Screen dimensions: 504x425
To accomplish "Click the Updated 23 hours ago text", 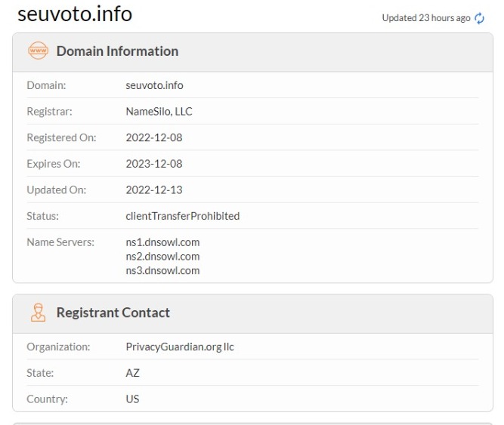I will click(x=425, y=18).
